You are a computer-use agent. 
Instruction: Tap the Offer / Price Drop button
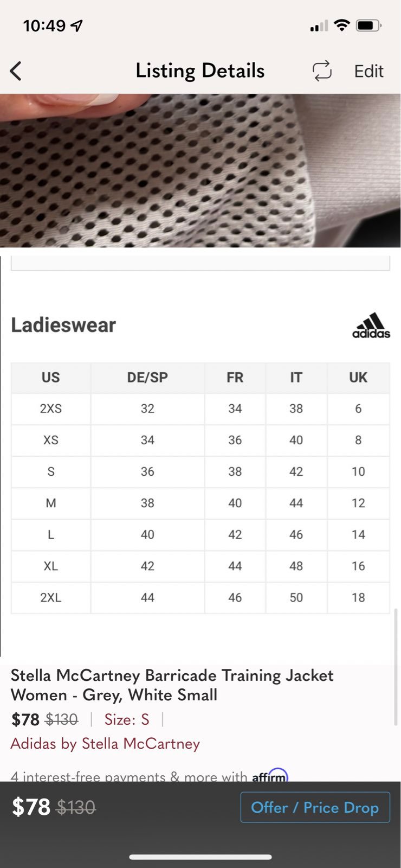tap(315, 807)
